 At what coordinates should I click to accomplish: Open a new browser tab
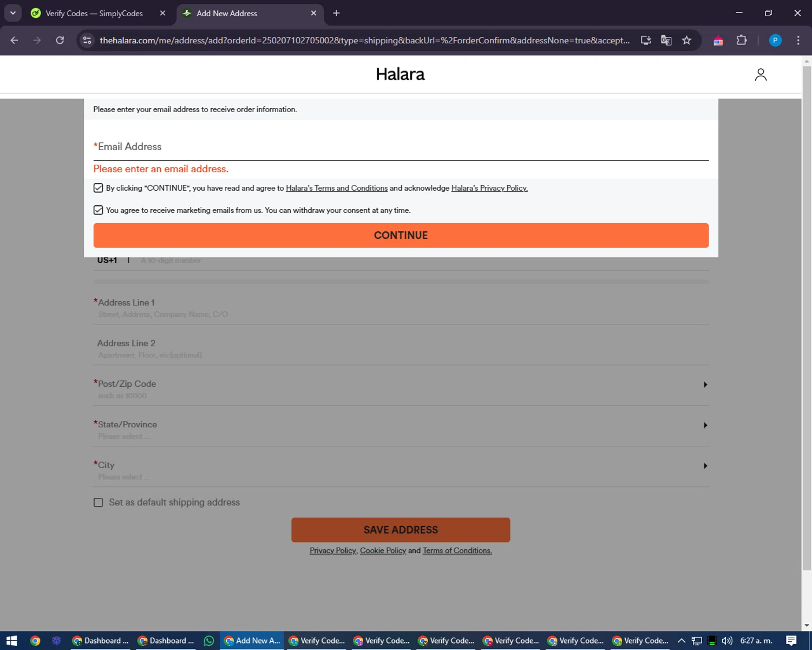point(336,13)
